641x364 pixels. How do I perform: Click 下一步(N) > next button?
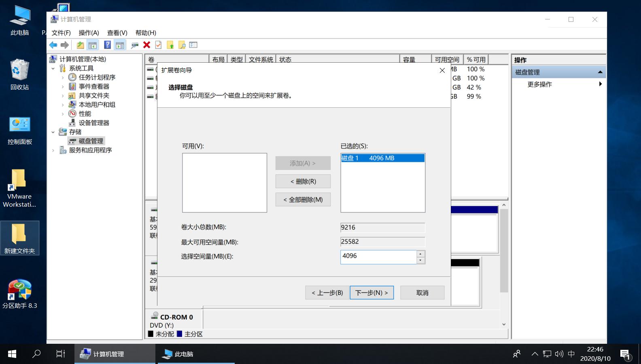pyautogui.click(x=371, y=293)
